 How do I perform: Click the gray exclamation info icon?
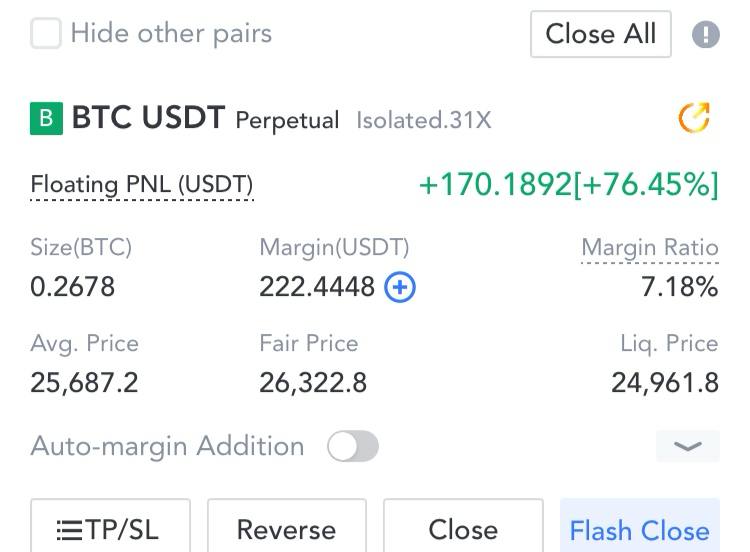[706, 34]
